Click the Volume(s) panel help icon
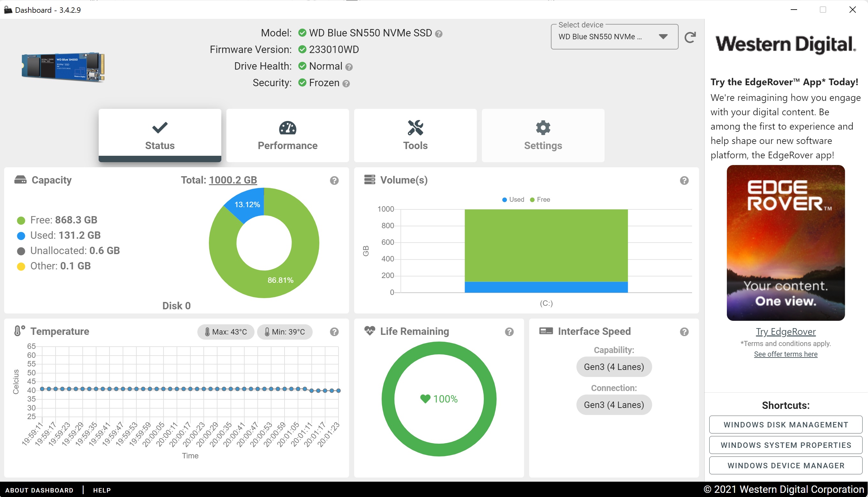This screenshot has height=497, width=868. [x=684, y=181]
